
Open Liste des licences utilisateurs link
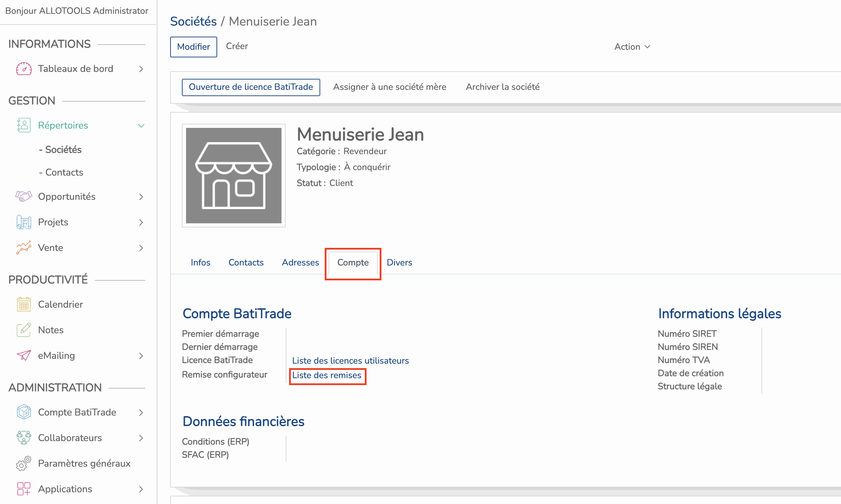pos(350,361)
